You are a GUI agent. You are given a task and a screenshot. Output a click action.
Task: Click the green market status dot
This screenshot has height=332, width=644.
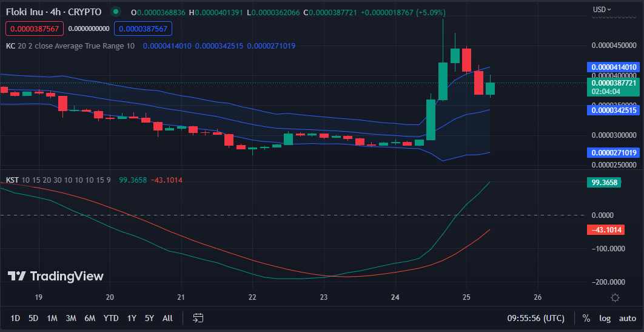pyautogui.click(x=116, y=12)
